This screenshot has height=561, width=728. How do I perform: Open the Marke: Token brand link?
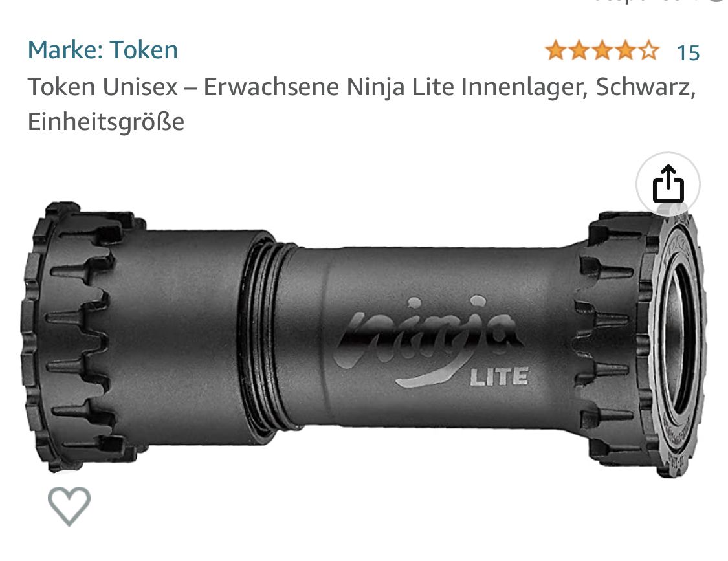103,50
